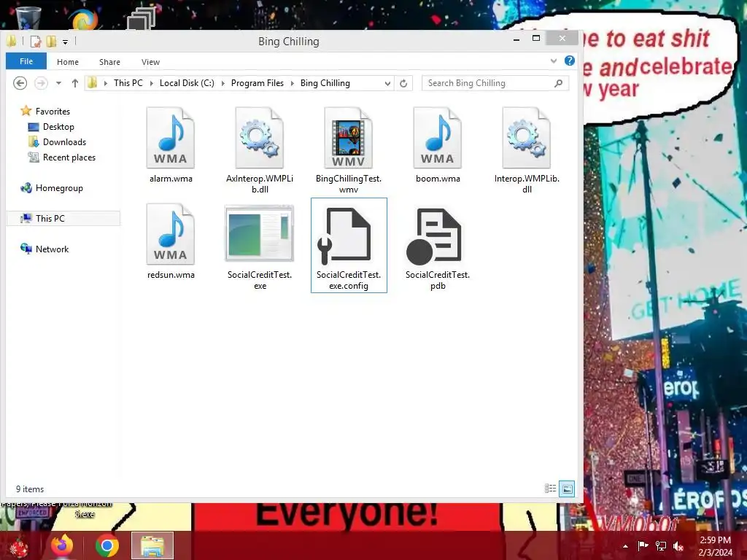Open the Home ribbon tab

tap(68, 62)
